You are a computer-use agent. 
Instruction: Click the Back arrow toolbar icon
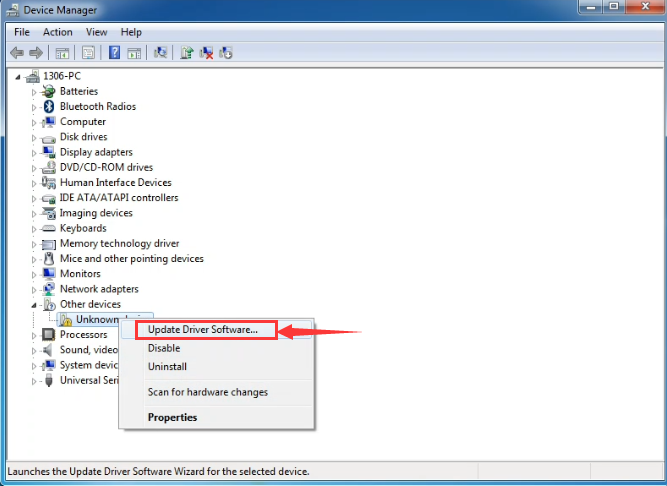(16, 52)
